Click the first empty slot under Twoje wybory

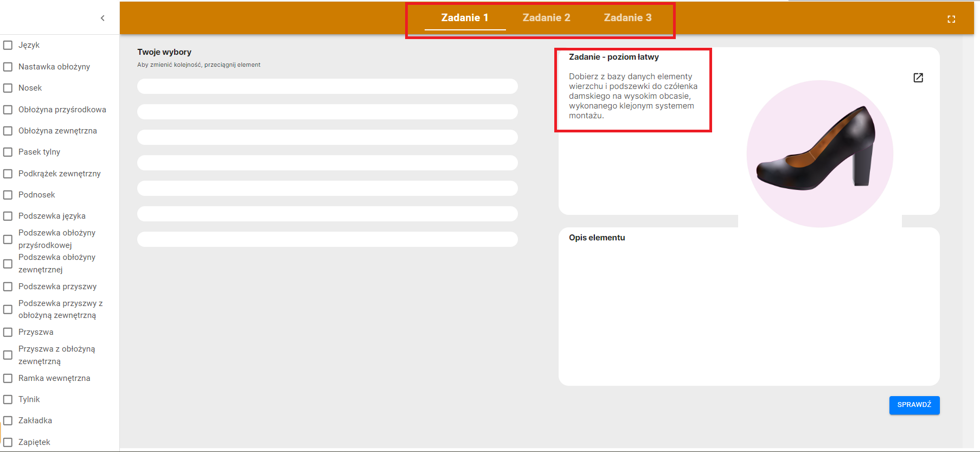pos(327,86)
